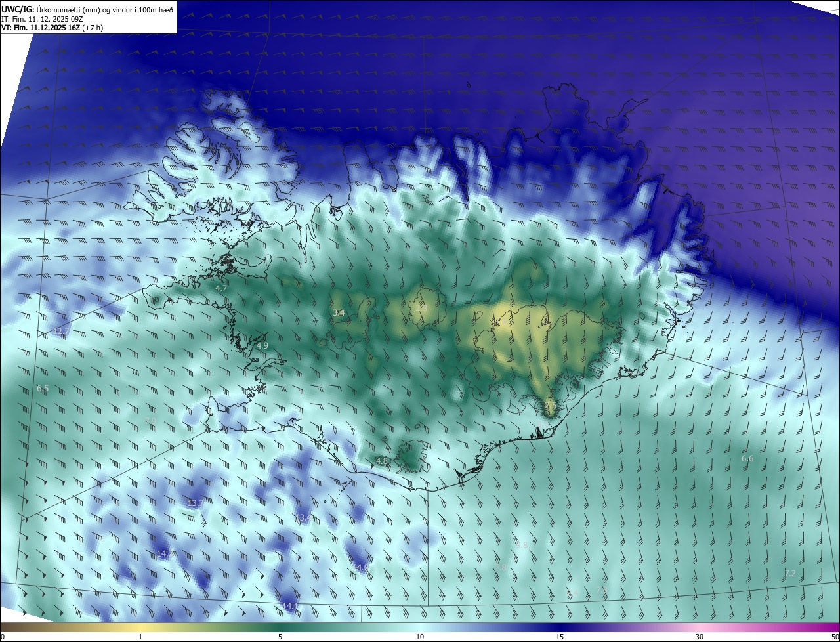The height and width of the screenshot is (642, 840).
Task: Click the 10 tick on color scale
Action: (420, 637)
